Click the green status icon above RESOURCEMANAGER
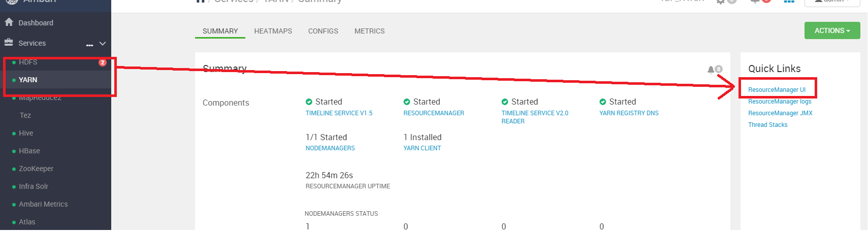This screenshot has width=868, height=231. pos(407,102)
